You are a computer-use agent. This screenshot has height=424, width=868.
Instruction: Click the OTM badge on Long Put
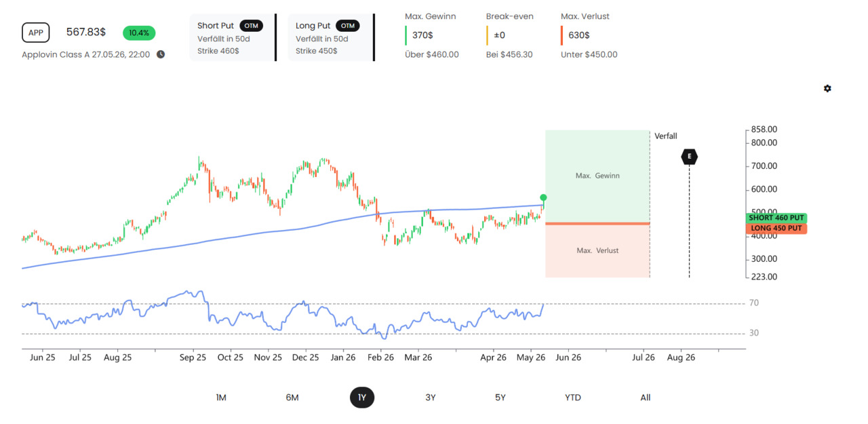348,26
